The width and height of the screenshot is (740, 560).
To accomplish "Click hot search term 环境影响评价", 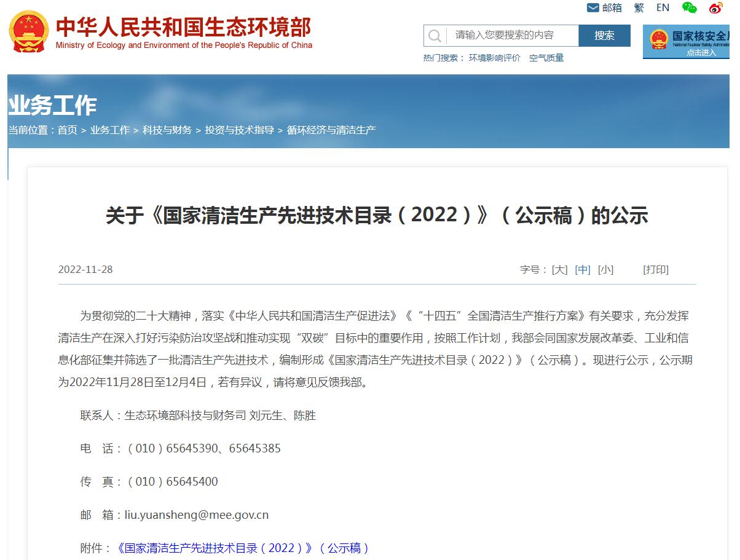I will coord(494,58).
